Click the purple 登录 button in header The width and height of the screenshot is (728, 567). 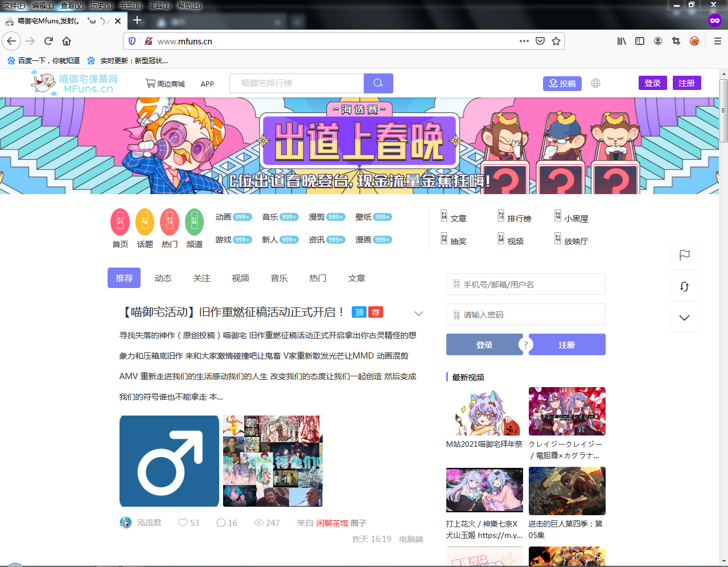point(652,83)
